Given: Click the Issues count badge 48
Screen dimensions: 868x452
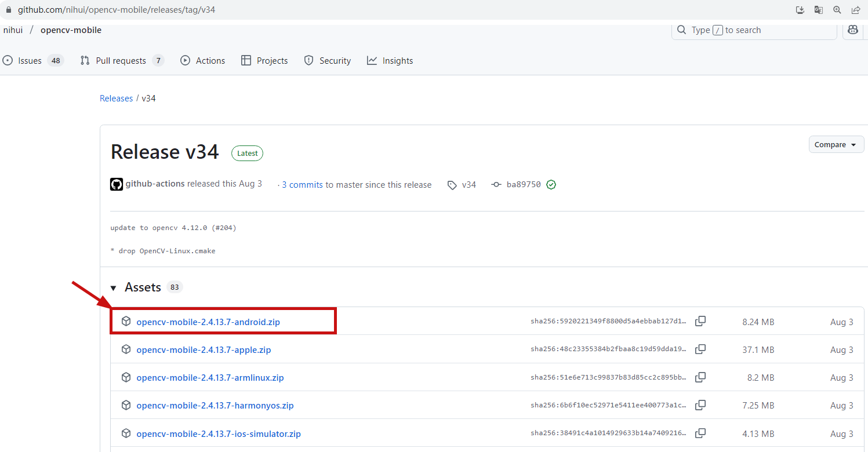Looking at the screenshot, I should click(x=56, y=60).
